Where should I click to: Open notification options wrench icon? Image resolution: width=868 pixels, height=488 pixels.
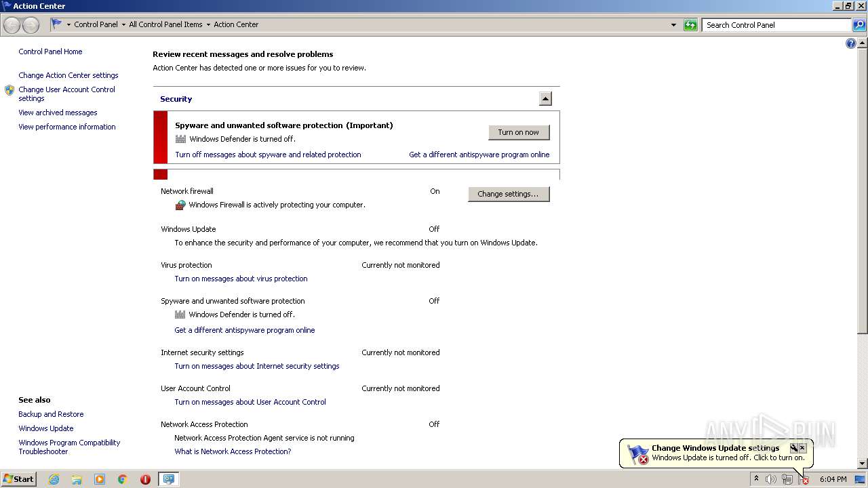(x=793, y=448)
